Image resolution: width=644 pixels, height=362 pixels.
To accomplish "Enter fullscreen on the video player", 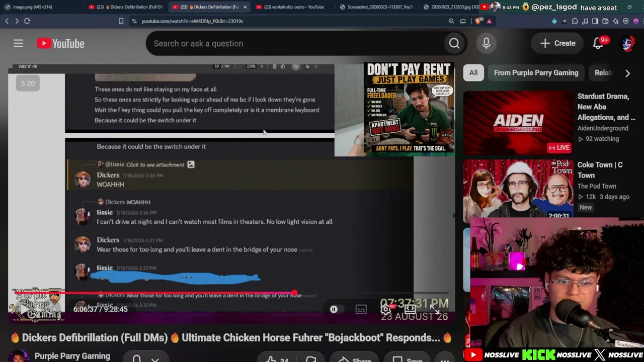I will click(435, 309).
